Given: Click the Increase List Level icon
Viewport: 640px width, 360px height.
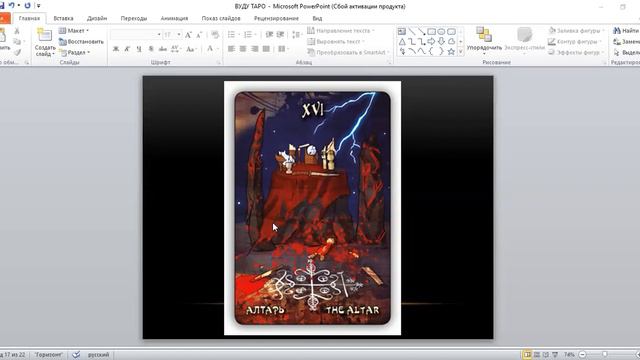Looking at the screenshot, I should point(280,35).
